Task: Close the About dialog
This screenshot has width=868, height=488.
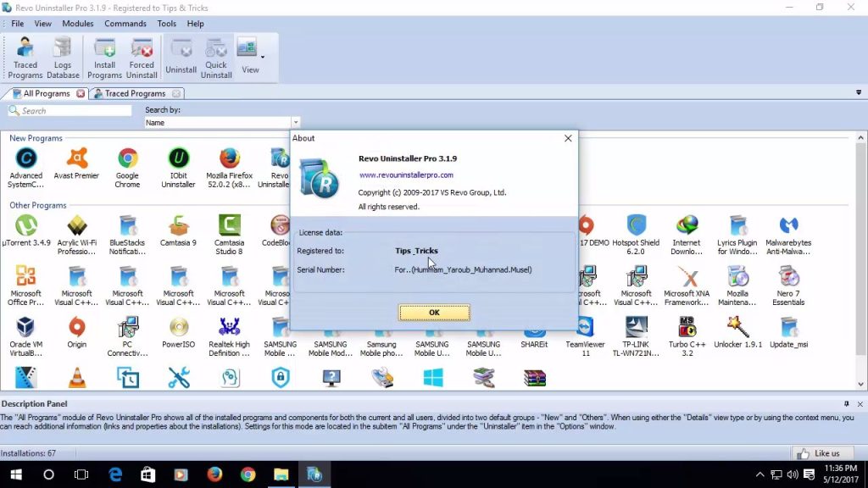Action: coord(568,138)
